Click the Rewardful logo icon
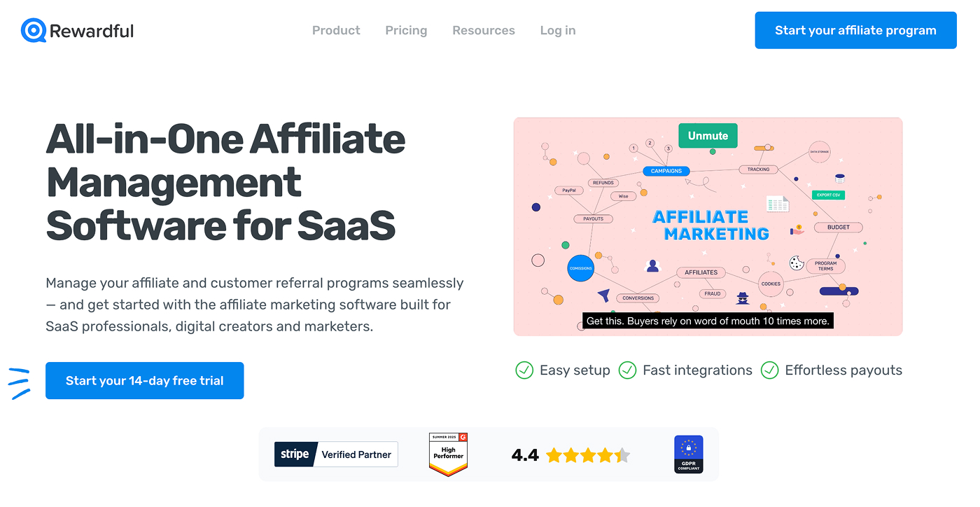 tap(34, 30)
